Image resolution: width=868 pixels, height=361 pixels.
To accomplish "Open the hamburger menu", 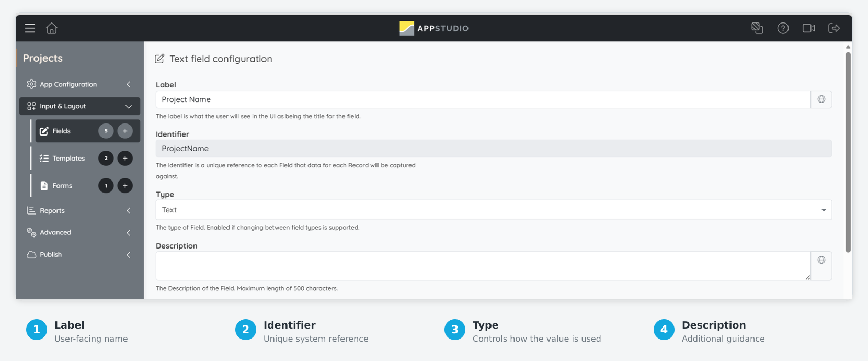I will [30, 28].
